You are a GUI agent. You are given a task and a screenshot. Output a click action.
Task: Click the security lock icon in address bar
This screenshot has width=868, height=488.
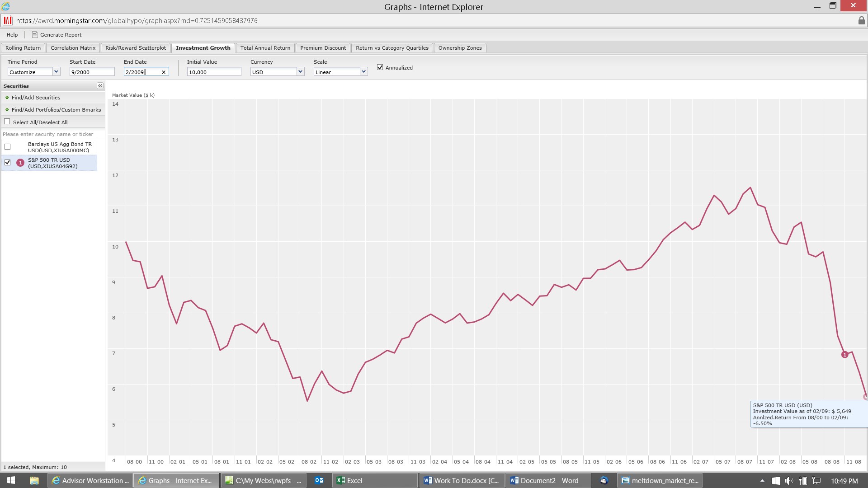[x=861, y=20]
